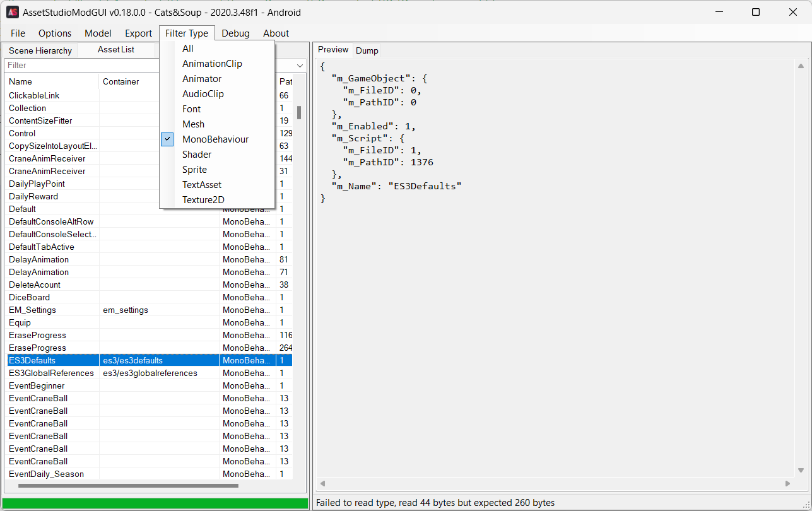Close the Filter Type menu

point(187,33)
